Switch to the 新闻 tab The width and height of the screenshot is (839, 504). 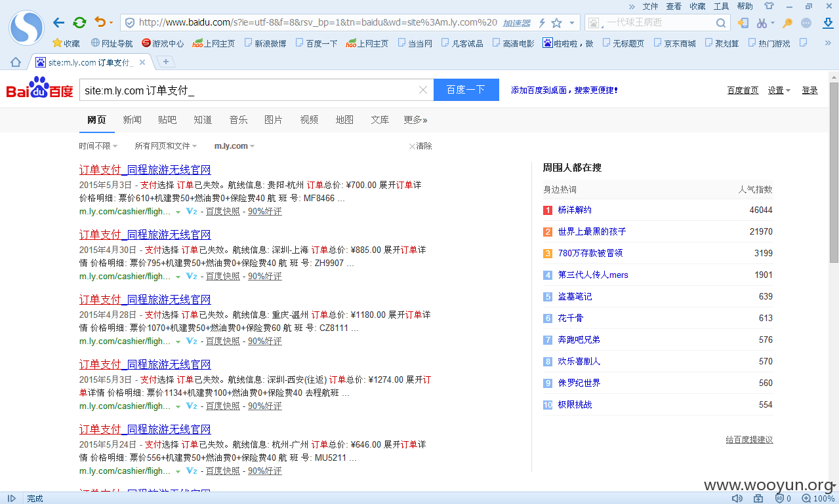click(x=132, y=120)
